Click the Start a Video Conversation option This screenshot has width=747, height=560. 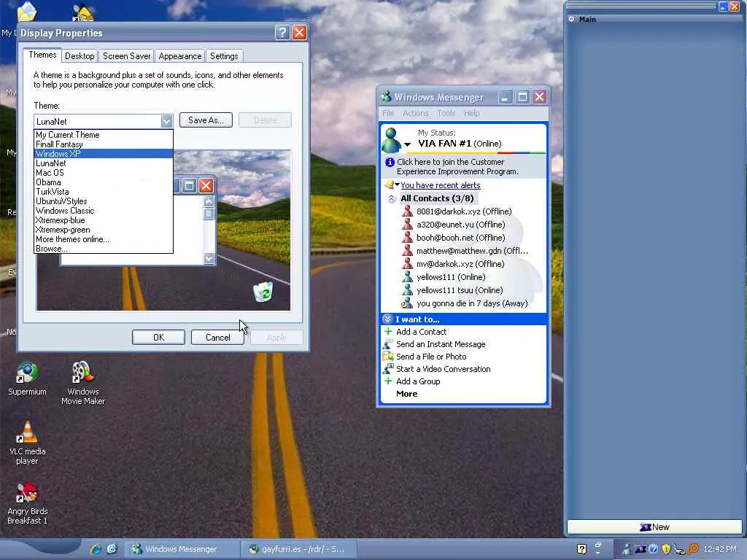443,369
